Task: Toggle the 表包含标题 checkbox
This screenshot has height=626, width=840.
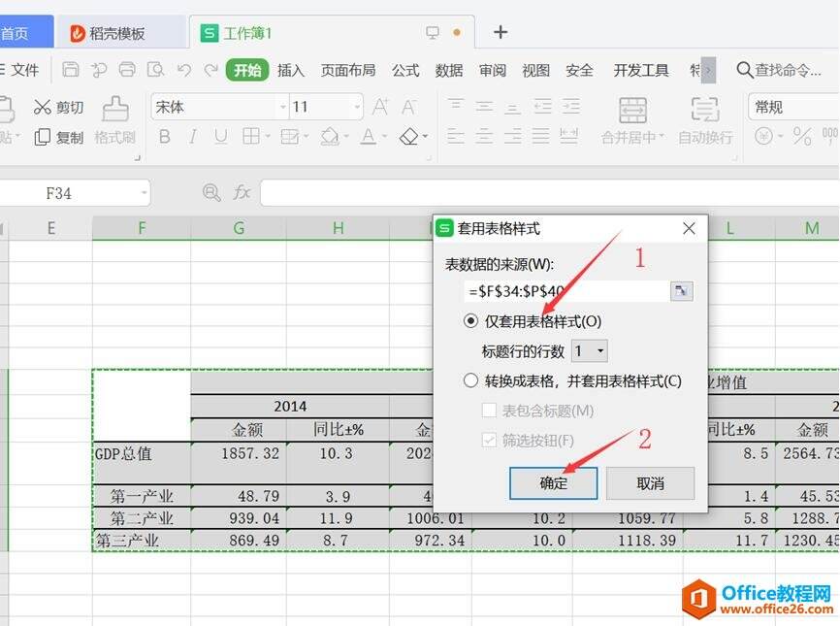Action: pos(489,411)
